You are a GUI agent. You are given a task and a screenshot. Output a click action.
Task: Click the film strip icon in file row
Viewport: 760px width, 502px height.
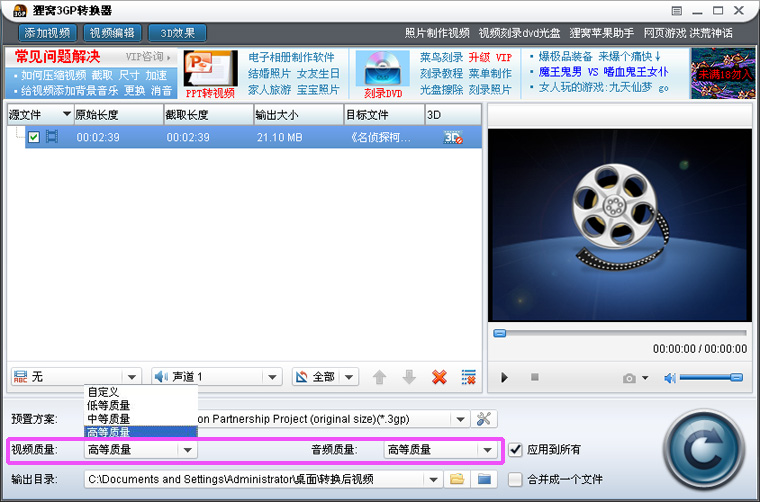click(52, 137)
